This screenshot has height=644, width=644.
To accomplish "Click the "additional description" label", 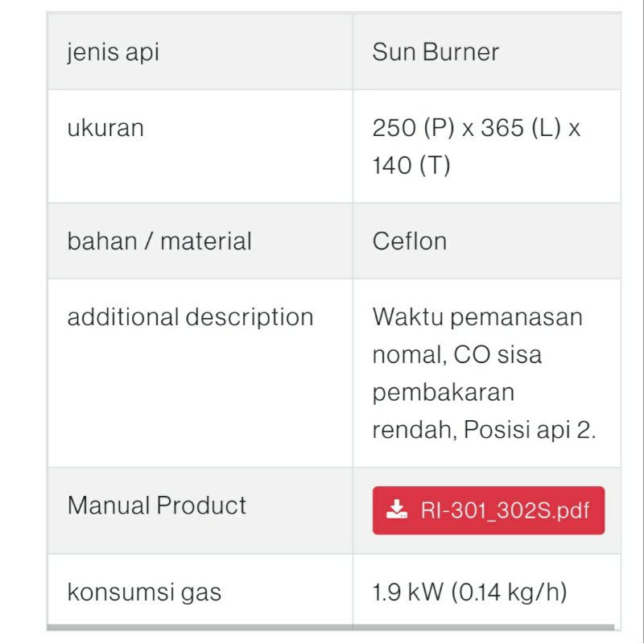I will click(x=190, y=317).
